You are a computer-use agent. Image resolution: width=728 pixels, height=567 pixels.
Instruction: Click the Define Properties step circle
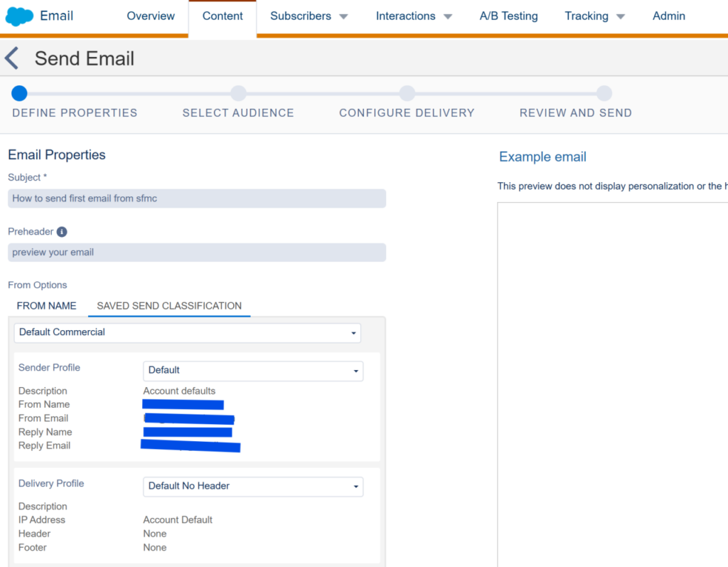[x=19, y=93]
